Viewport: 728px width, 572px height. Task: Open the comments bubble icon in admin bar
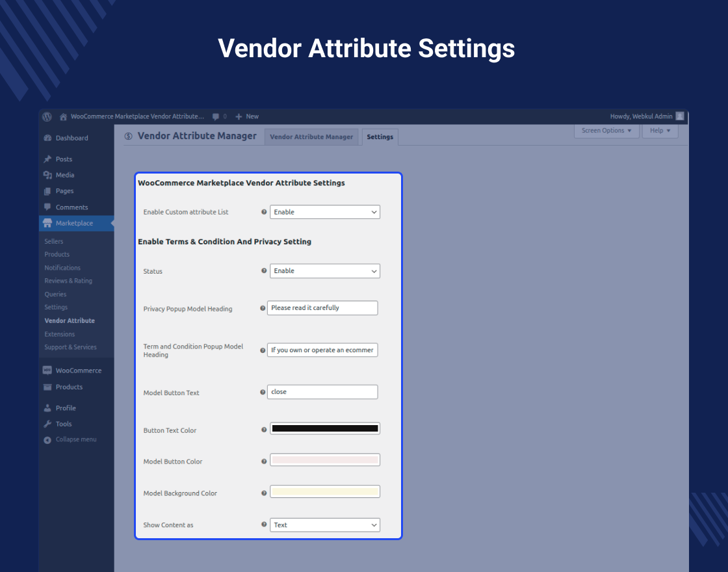215,116
